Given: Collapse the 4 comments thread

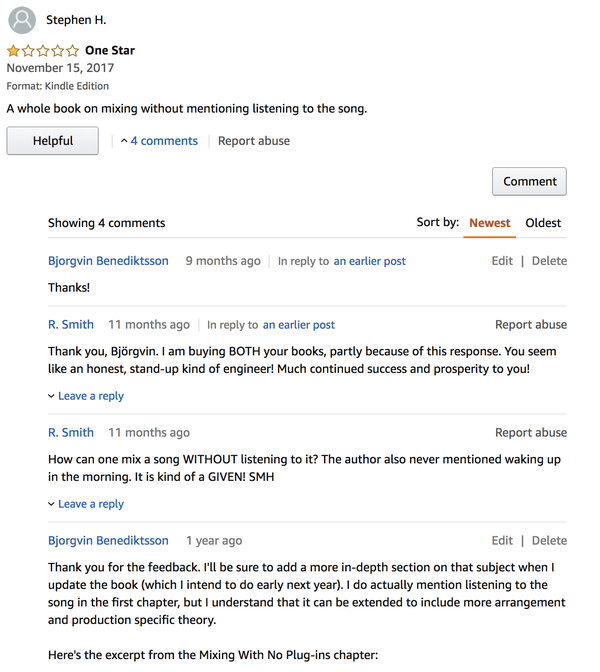Looking at the screenshot, I should coord(159,141).
